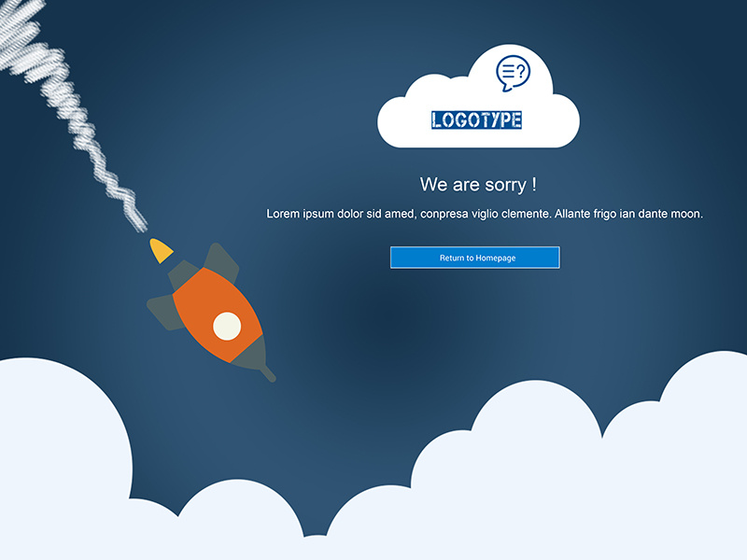This screenshot has height=560, width=747.
Task: Select the LOGOTYPE text logo
Action: pos(476,120)
